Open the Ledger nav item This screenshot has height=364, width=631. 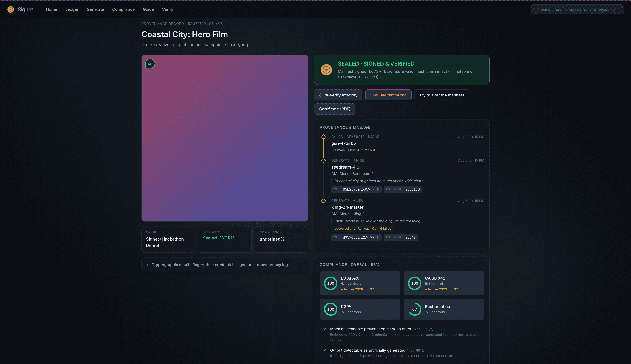pos(72,9)
